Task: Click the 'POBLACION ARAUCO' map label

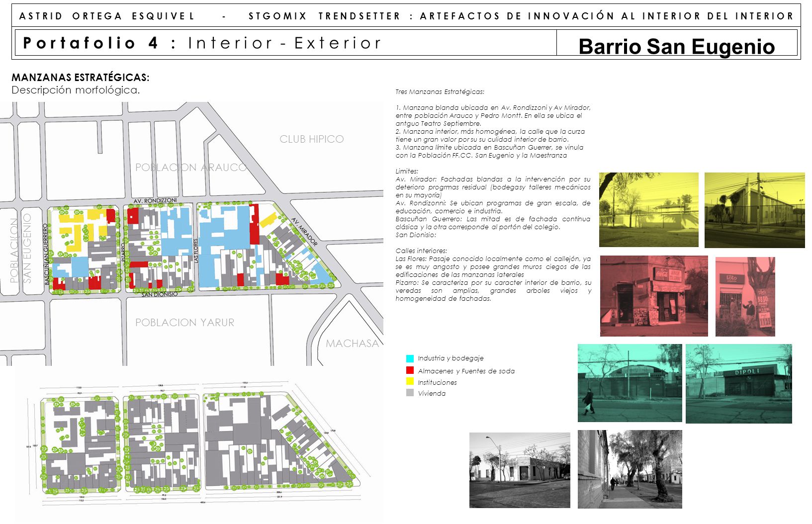Action: 191,168
